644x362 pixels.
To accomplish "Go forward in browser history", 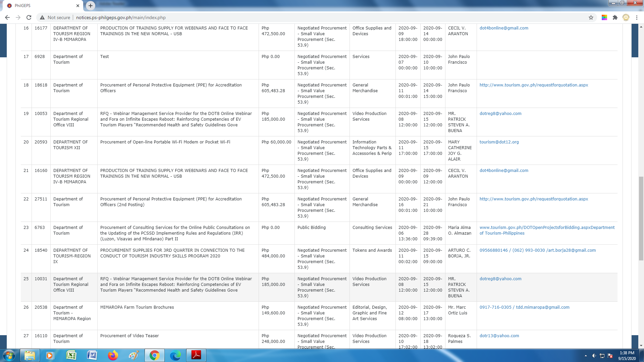I will [x=18, y=17].
